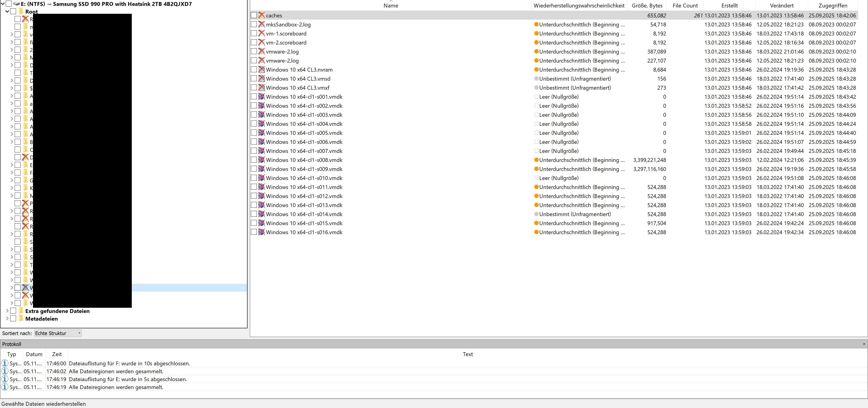Viewport: 868px width, 408px height.
Task: Toggle the Root folder checkbox
Action: coord(13,12)
